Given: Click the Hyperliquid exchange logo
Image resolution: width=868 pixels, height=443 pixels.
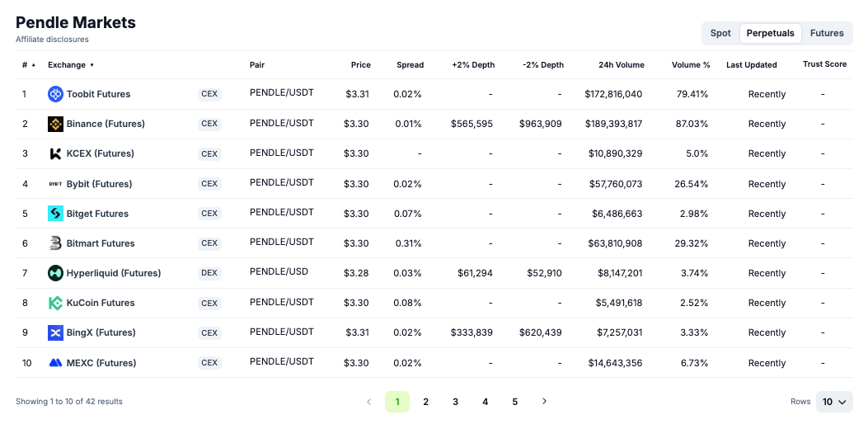Looking at the screenshot, I should (x=55, y=273).
